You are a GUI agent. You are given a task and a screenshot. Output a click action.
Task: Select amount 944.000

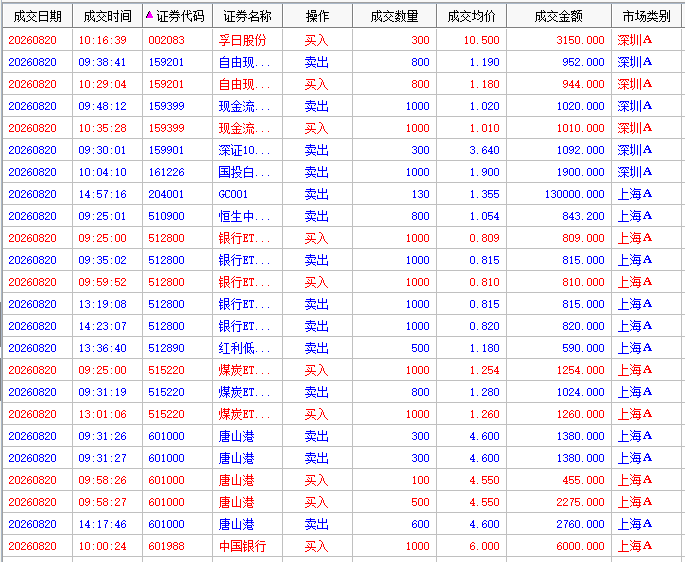tap(583, 84)
